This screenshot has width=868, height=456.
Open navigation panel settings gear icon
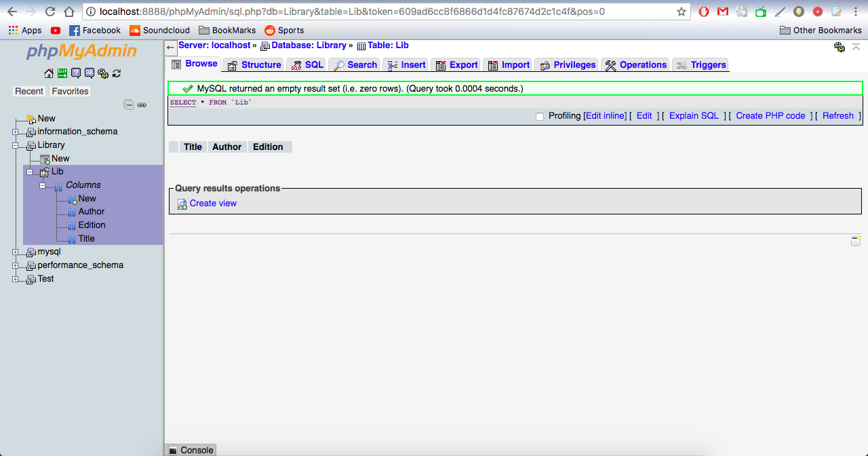(103, 73)
